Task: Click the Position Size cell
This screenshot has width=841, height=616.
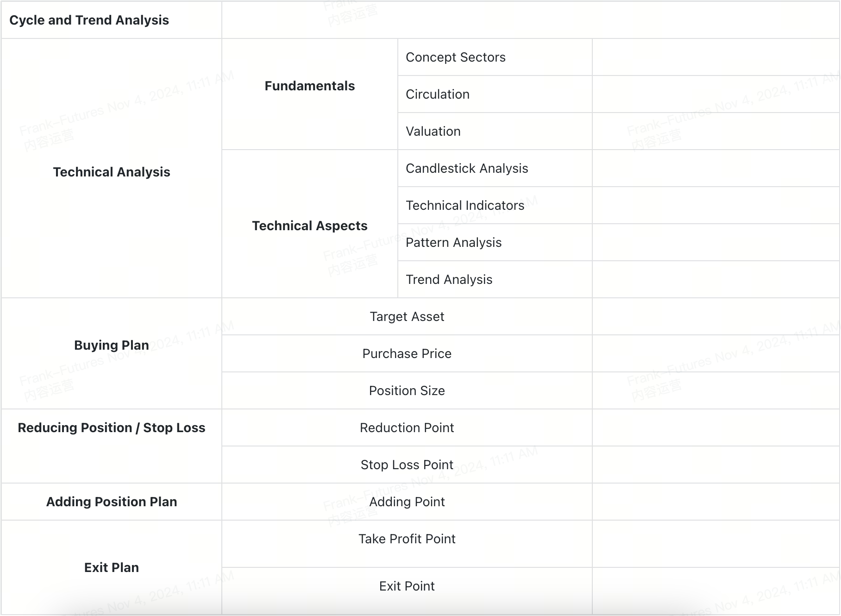Action: (x=407, y=391)
